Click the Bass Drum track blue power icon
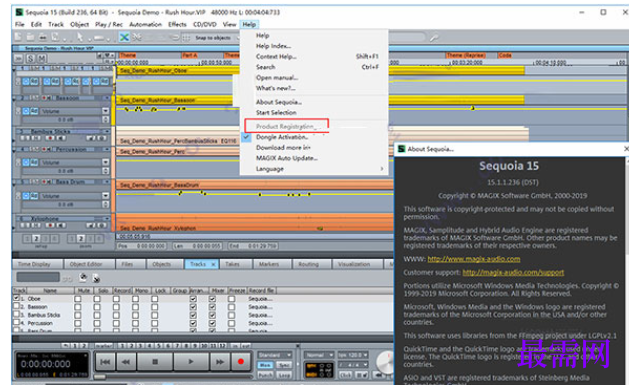The image size is (629, 385). pos(26,196)
